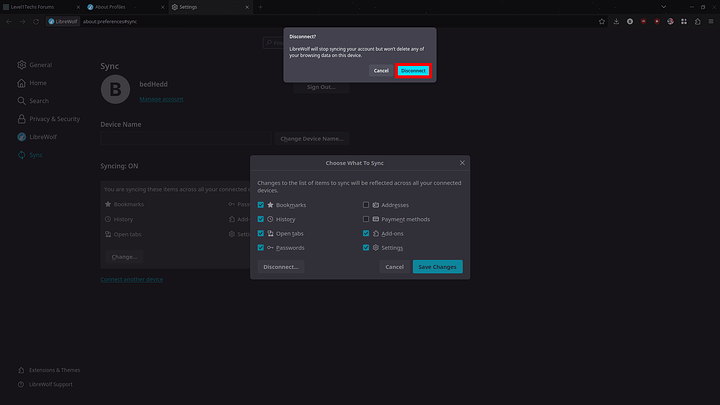Open the Privacy & Security category

pyautogui.click(x=49, y=119)
